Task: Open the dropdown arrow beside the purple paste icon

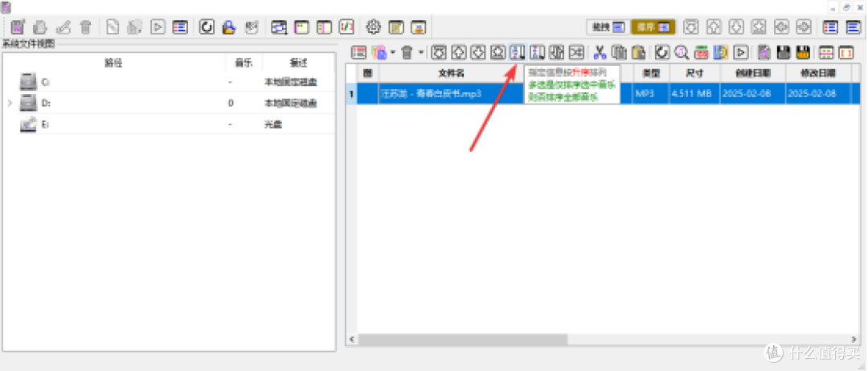Action: (392, 52)
